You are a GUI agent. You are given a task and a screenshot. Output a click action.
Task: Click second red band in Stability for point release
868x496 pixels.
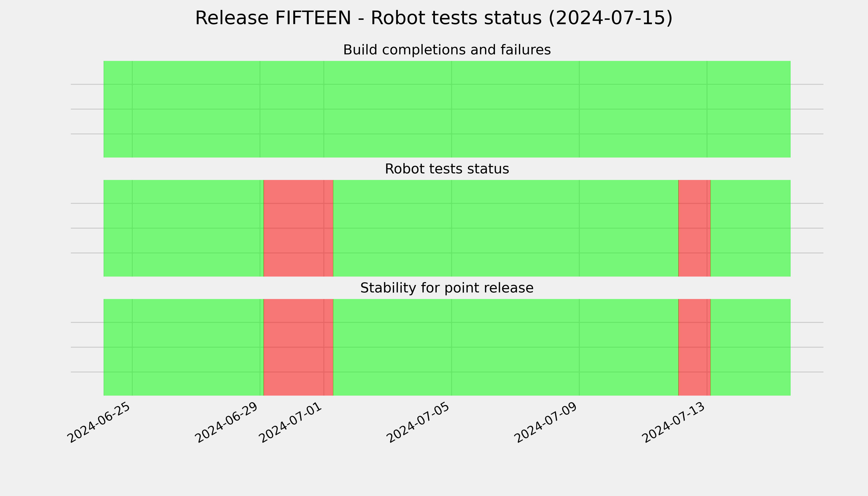tap(694, 347)
